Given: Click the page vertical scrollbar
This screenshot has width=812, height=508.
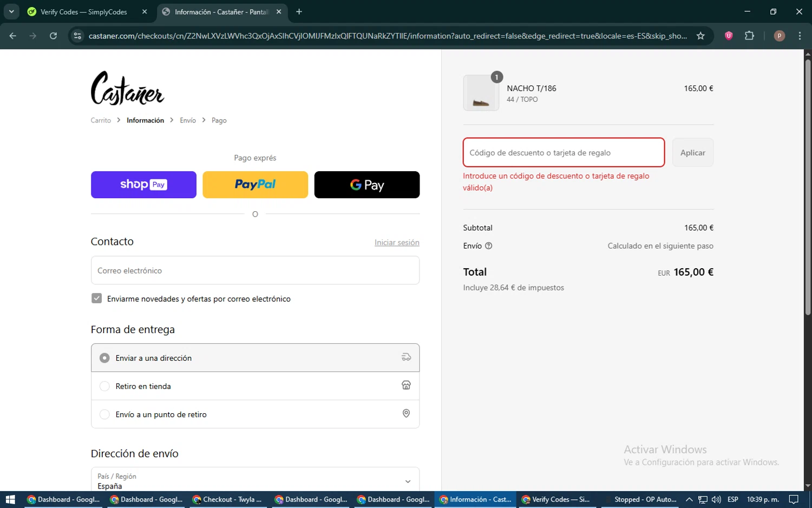Looking at the screenshot, I should pyautogui.click(x=808, y=187).
